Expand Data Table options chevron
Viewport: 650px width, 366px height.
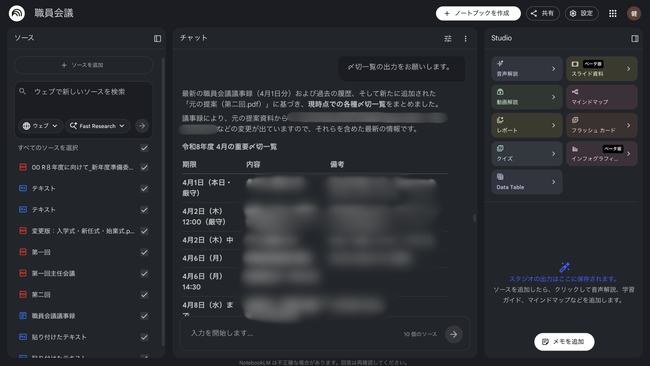click(553, 182)
